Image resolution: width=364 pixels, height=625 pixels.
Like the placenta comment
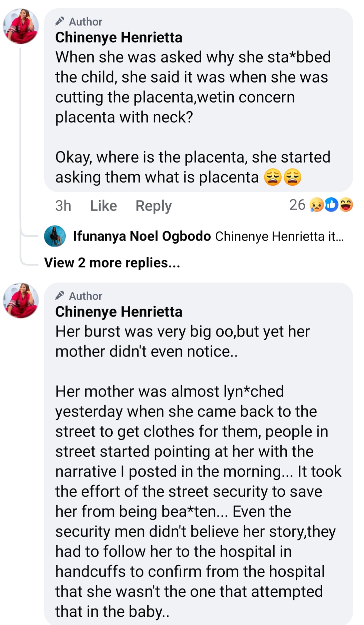coord(103,206)
